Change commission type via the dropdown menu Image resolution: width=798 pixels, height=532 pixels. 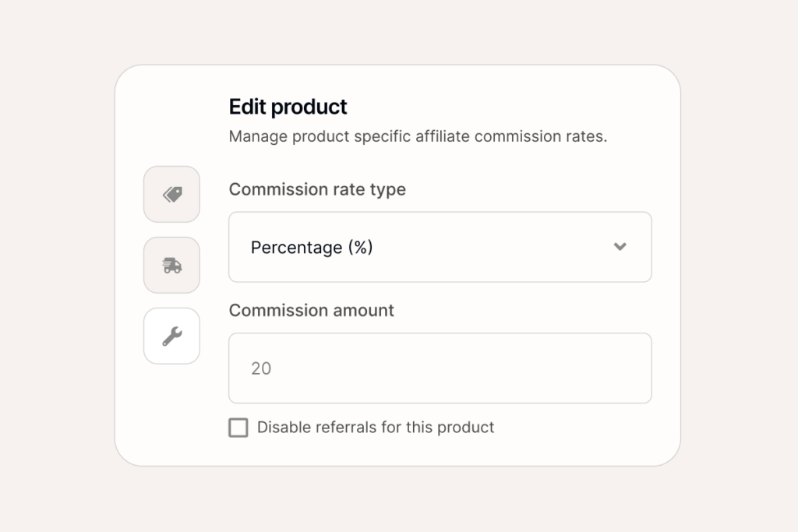440,247
